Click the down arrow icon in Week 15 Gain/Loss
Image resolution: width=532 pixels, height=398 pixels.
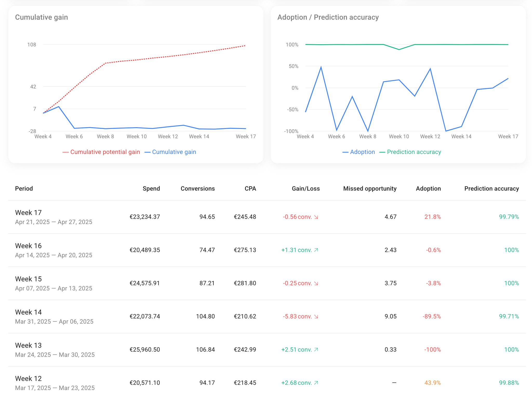316,283
